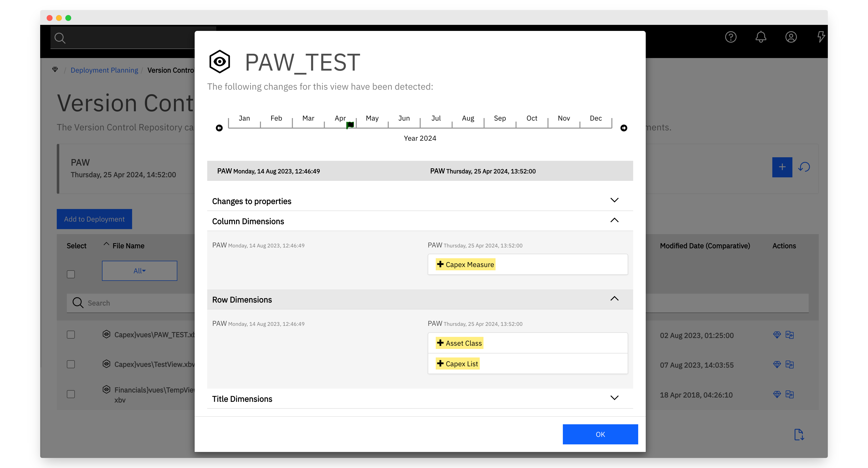This screenshot has height=468, width=868.
Task: Click the blue plus add button
Action: click(782, 167)
